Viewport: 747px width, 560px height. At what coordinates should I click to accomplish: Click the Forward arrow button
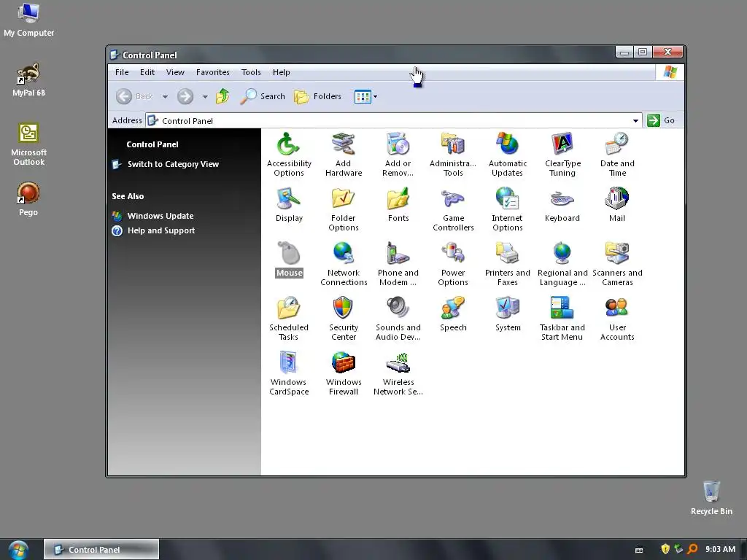(185, 97)
